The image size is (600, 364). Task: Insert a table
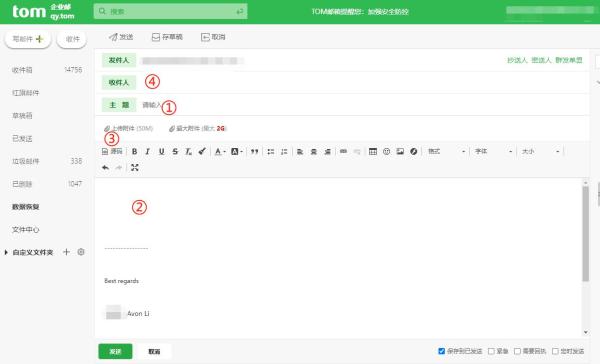373,152
